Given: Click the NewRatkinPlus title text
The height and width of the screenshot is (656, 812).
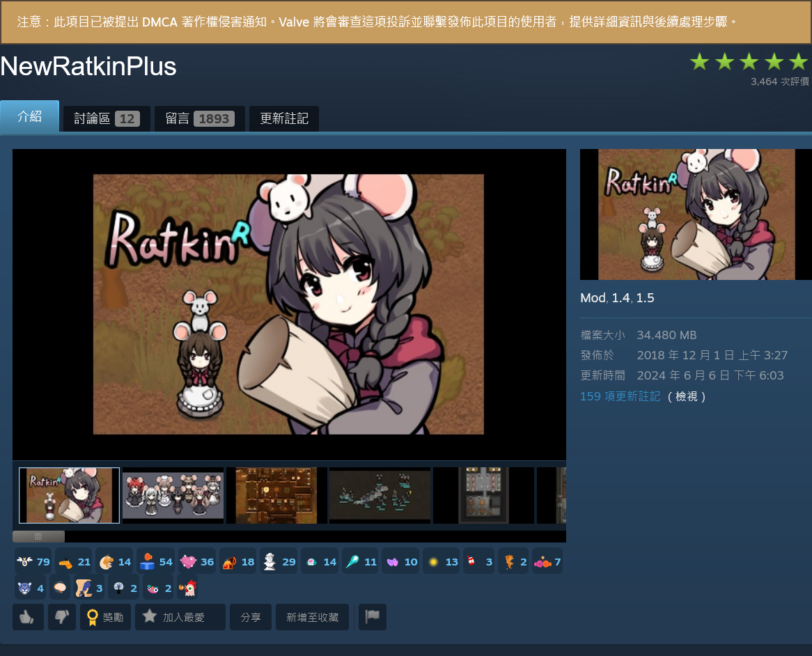Looking at the screenshot, I should coord(88,66).
